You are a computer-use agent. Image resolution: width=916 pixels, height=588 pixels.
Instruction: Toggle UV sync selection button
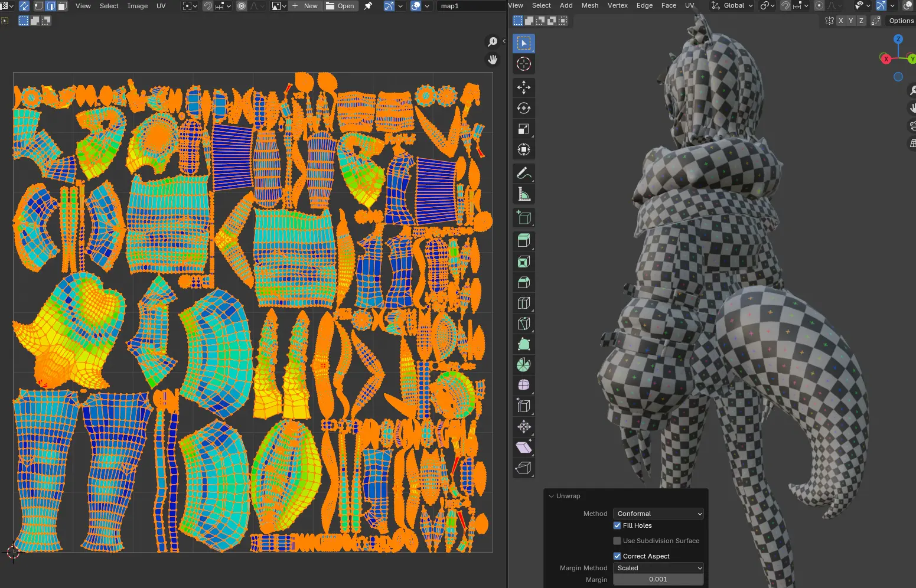[24, 6]
